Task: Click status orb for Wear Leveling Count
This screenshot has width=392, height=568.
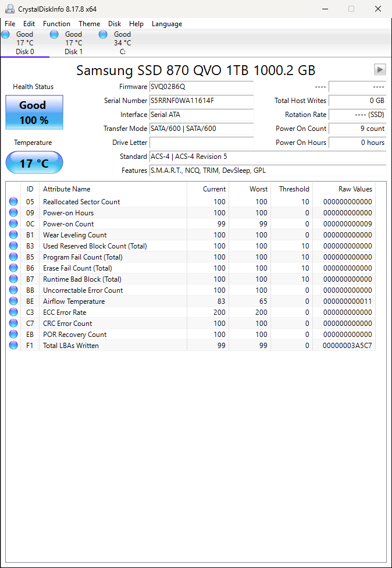Action: click(x=13, y=235)
